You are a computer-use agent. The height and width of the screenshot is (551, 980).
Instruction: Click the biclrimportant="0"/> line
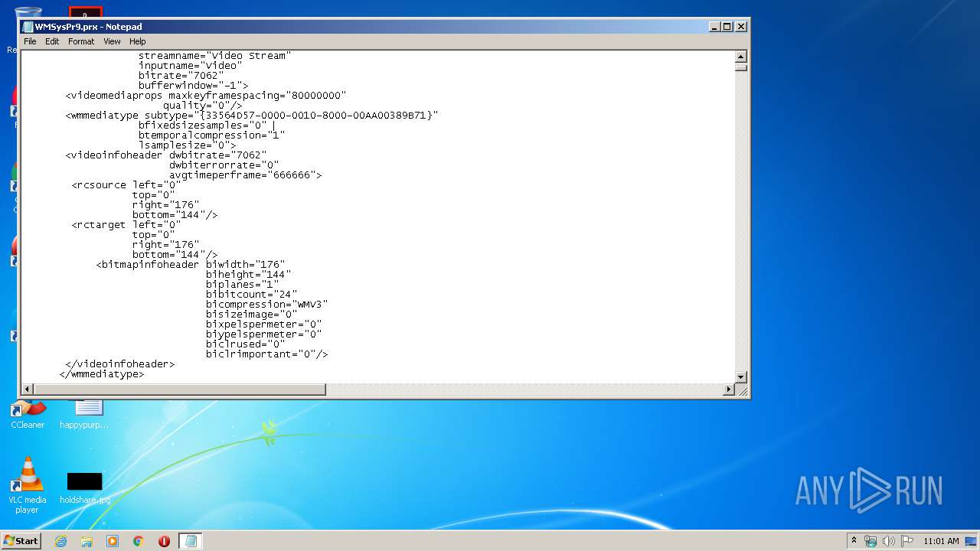click(x=266, y=354)
